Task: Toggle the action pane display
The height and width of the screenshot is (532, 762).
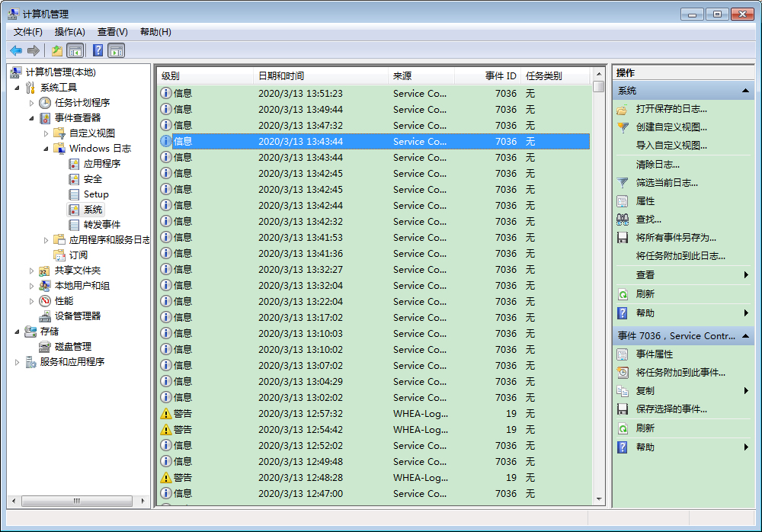Action: 115,50
